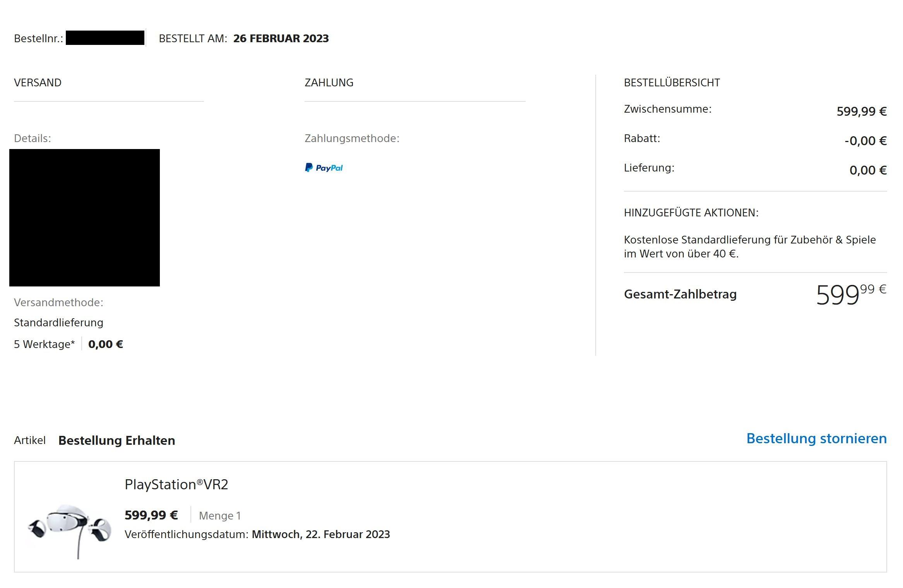Click the Details label under VERSAND

[x=33, y=138]
